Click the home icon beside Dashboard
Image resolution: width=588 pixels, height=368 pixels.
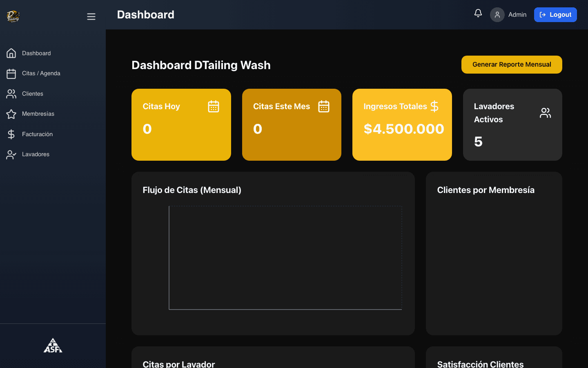click(x=11, y=53)
